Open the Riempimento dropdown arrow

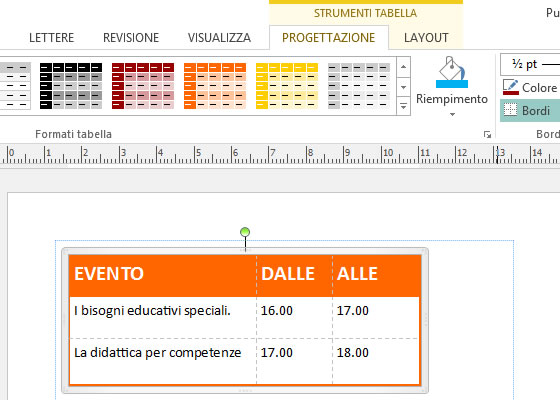(452, 115)
